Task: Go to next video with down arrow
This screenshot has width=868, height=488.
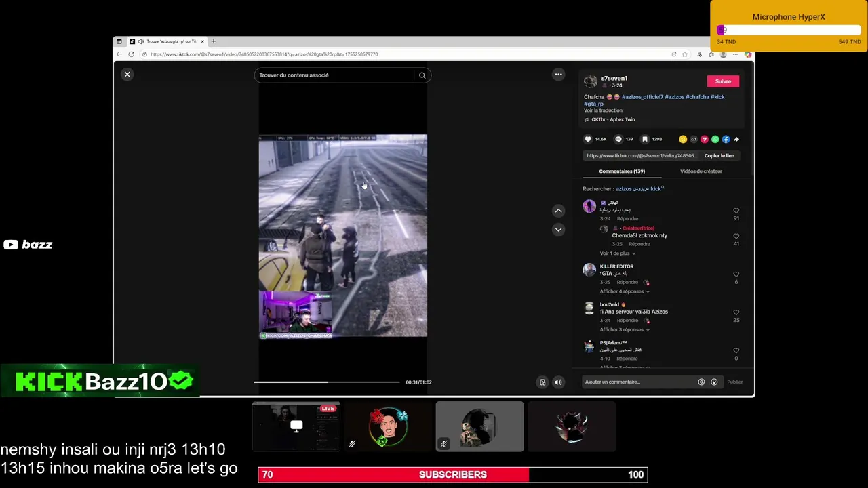Action: (558, 230)
